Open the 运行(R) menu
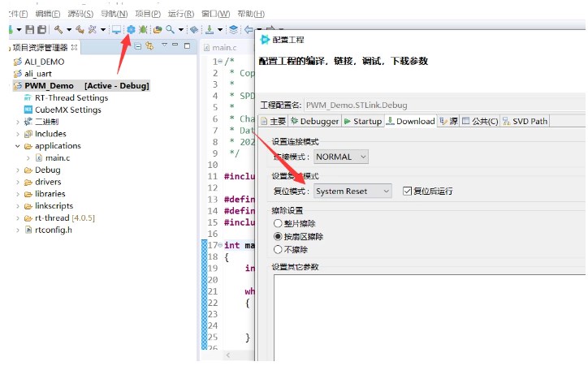Image resolution: width=588 pixels, height=366 pixels. pyautogui.click(x=181, y=14)
